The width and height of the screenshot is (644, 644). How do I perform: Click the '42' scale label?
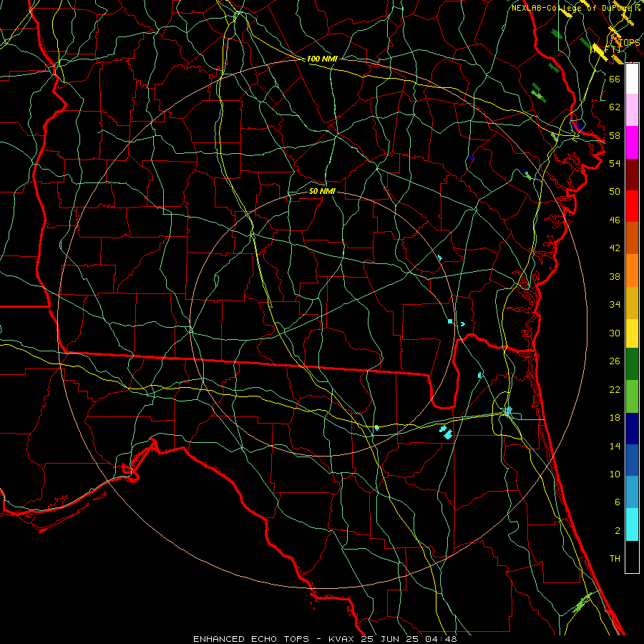coord(615,248)
